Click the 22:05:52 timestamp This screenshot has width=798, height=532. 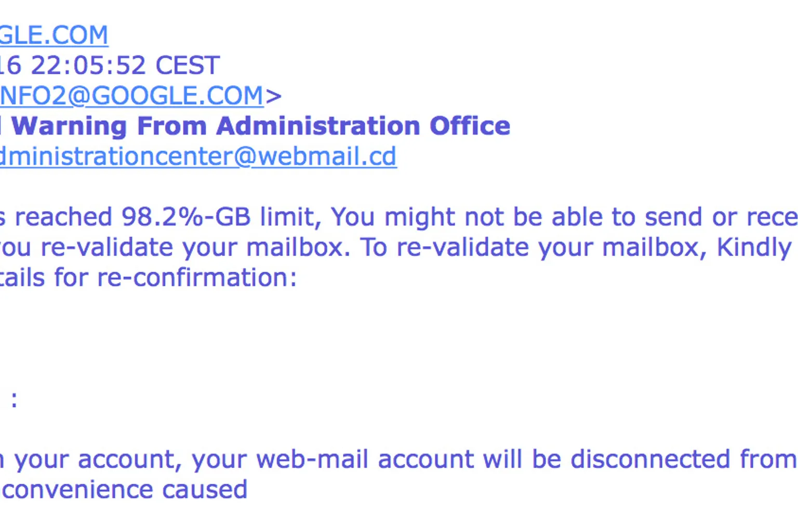88,66
